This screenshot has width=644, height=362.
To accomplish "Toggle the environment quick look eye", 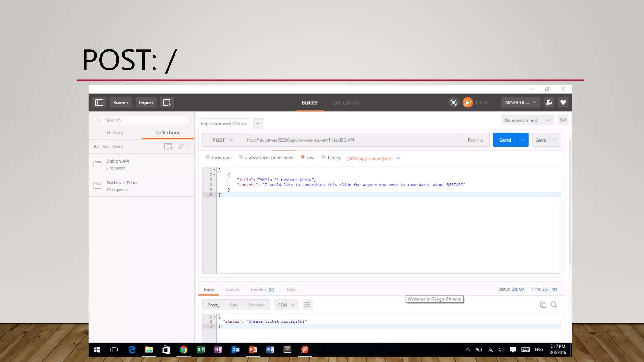I will click(563, 120).
